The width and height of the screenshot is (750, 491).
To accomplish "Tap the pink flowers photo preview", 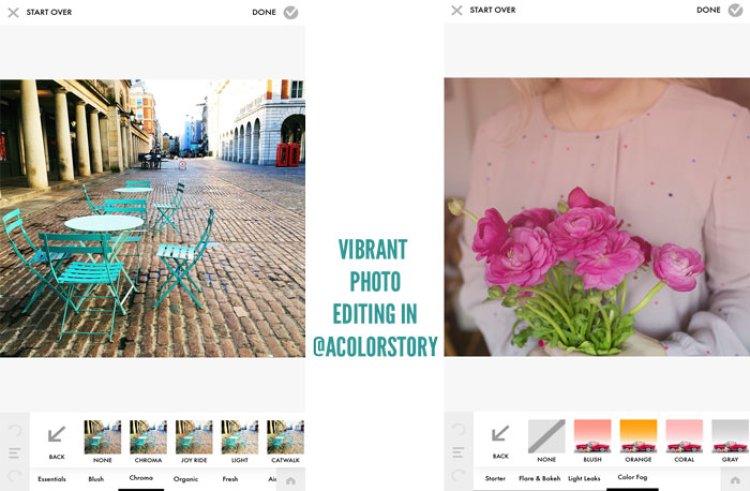I will [x=597, y=217].
